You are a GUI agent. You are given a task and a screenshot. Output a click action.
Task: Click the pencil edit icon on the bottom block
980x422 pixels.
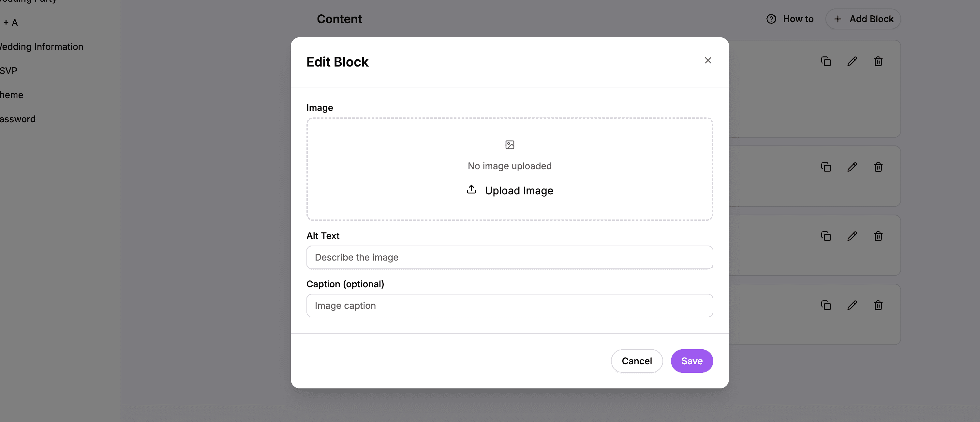coord(853,305)
